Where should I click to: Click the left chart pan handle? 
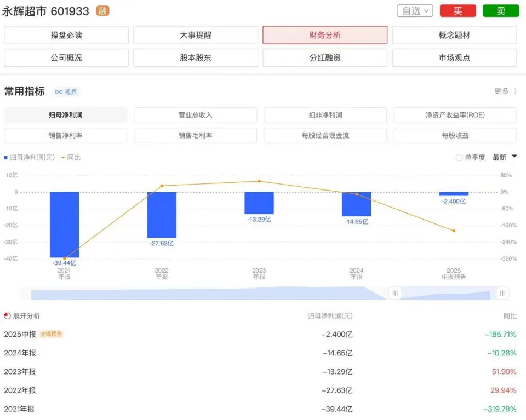pos(395,294)
